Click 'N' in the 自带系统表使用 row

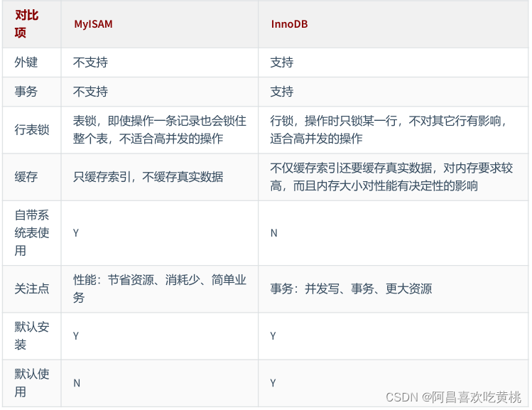[273, 233]
